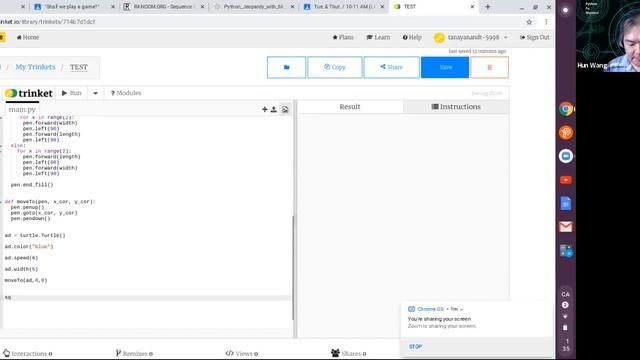
Task: Go to My Trinkets breadcrumb
Action: click(x=35, y=67)
